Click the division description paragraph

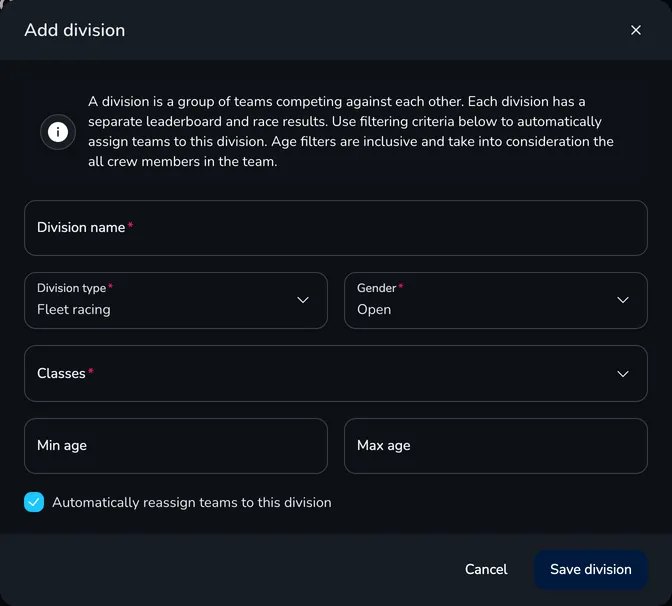coord(351,132)
